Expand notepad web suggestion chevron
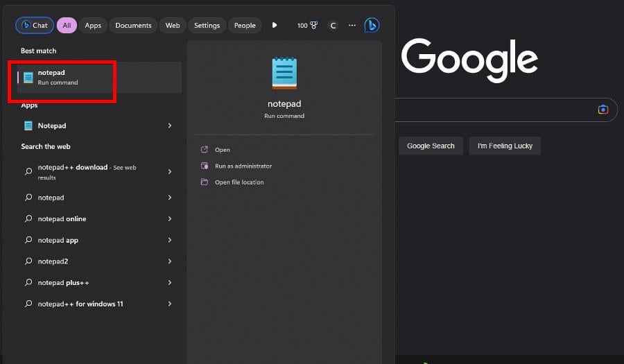The image size is (624, 364). click(170, 198)
